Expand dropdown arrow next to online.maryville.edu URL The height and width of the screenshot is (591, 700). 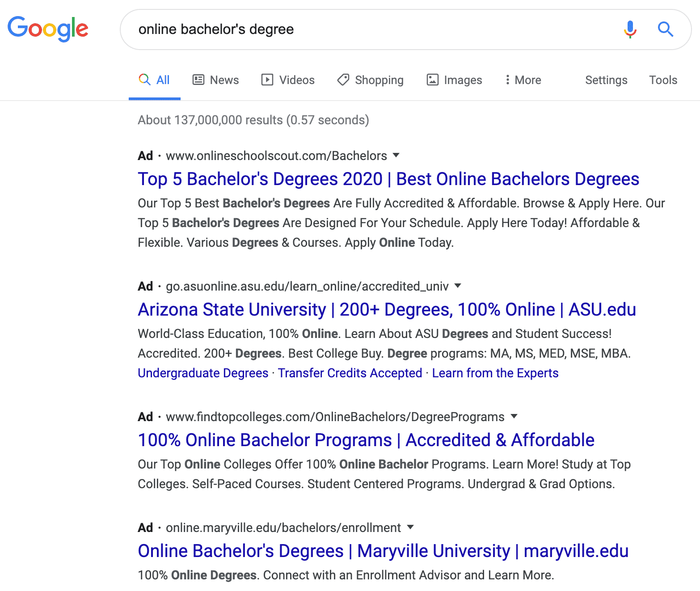[x=410, y=527]
